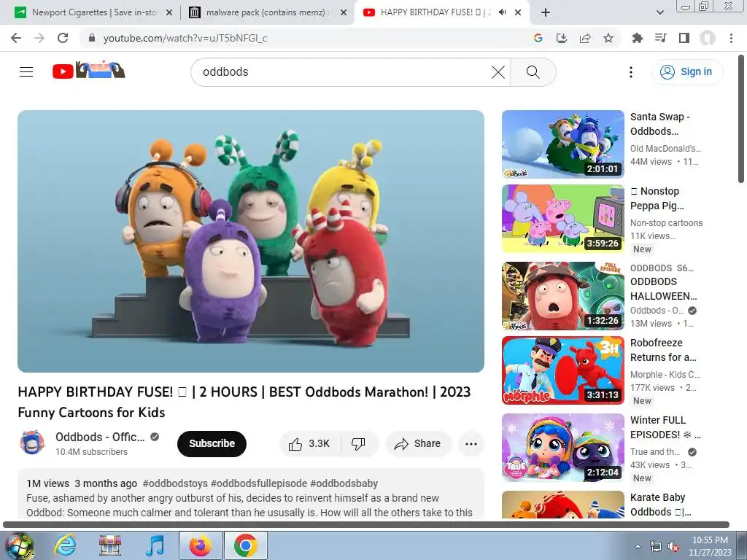The image size is (747, 560).
Task: Open the taskbar clock showing 10:55 PM
Action: [x=710, y=546]
